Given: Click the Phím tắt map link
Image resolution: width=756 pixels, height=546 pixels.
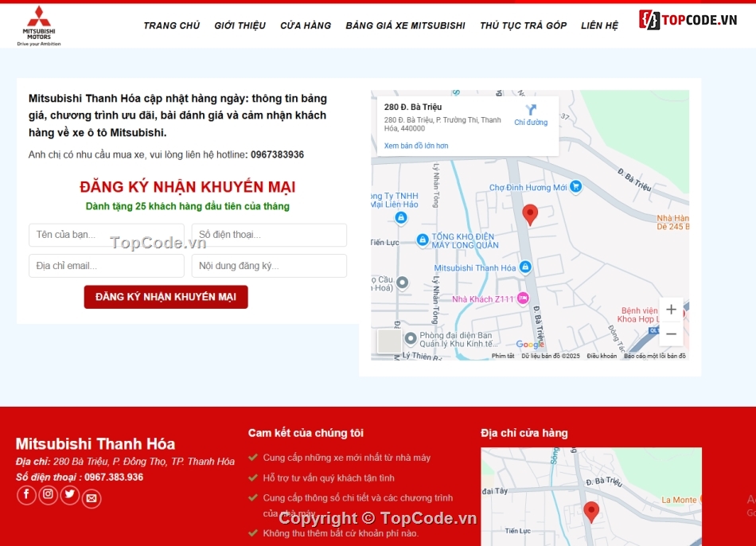Looking at the screenshot, I should tap(503, 356).
